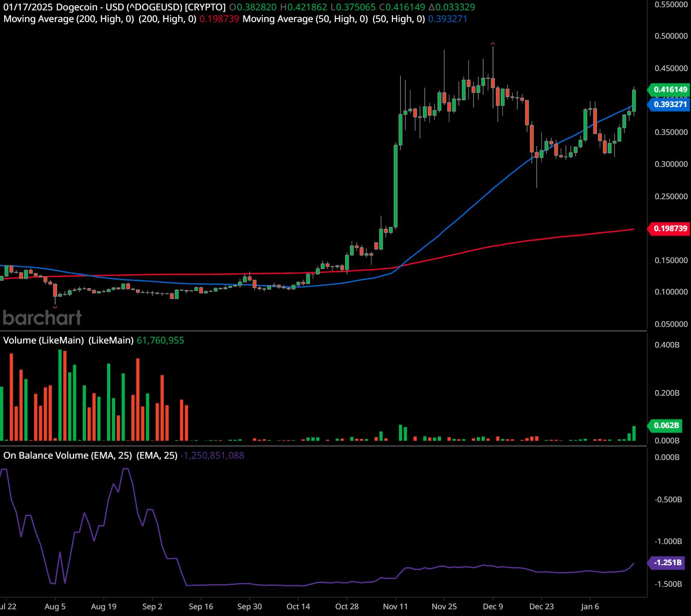Click the 0.500000 price axis label
The width and height of the screenshot is (691, 616).
[671, 36]
